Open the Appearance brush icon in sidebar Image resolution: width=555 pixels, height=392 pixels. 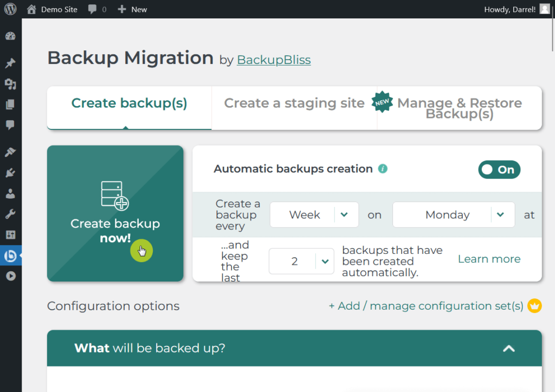click(x=11, y=152)
